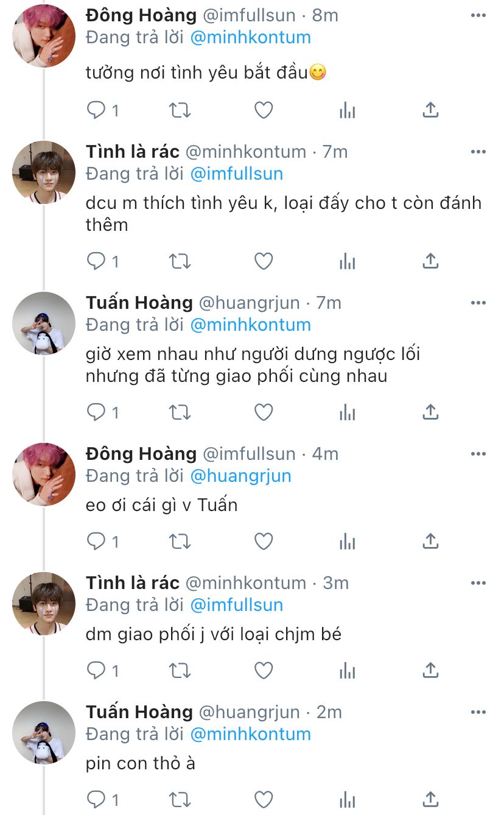Open more options for Đông Hoàng's 8m tweet
504x815 pixels.
pos(478,15)
